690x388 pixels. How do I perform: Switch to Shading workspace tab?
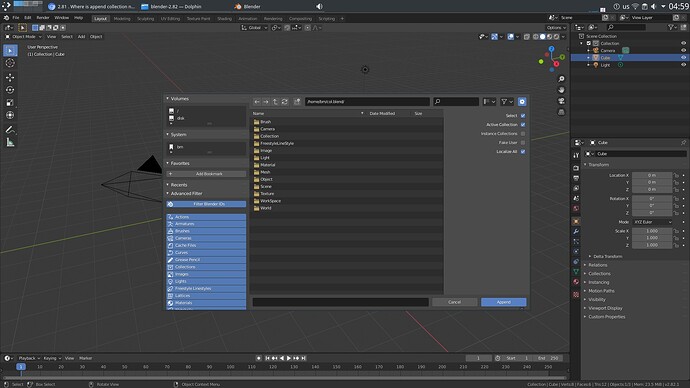click(x=224, y=18)
